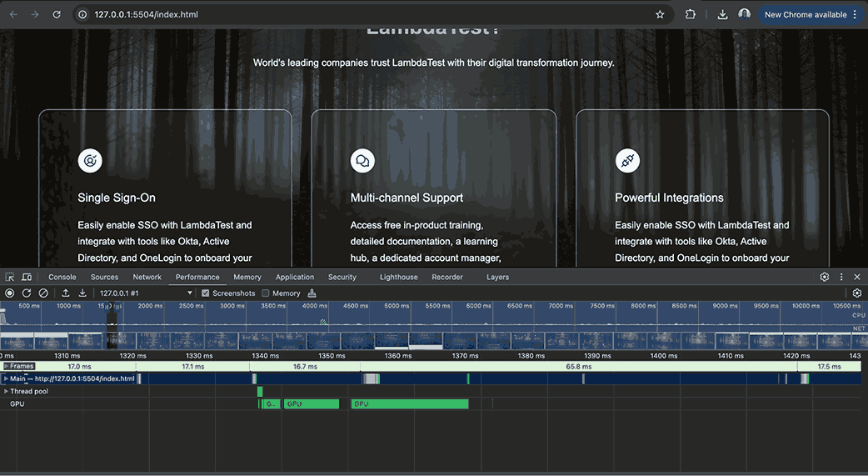Switch to the Layers tab

(x=497, y=277)
